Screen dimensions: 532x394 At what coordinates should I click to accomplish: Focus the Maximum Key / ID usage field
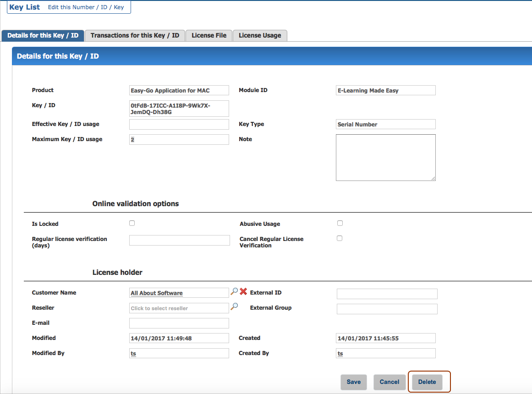coord(179,139)
